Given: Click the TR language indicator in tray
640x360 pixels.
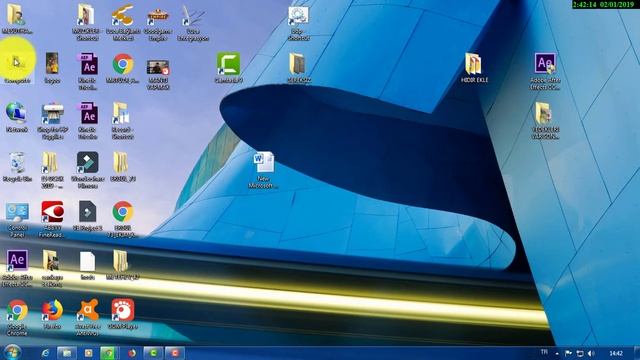Looking at the screenshot, I should [x=544, y=352].
